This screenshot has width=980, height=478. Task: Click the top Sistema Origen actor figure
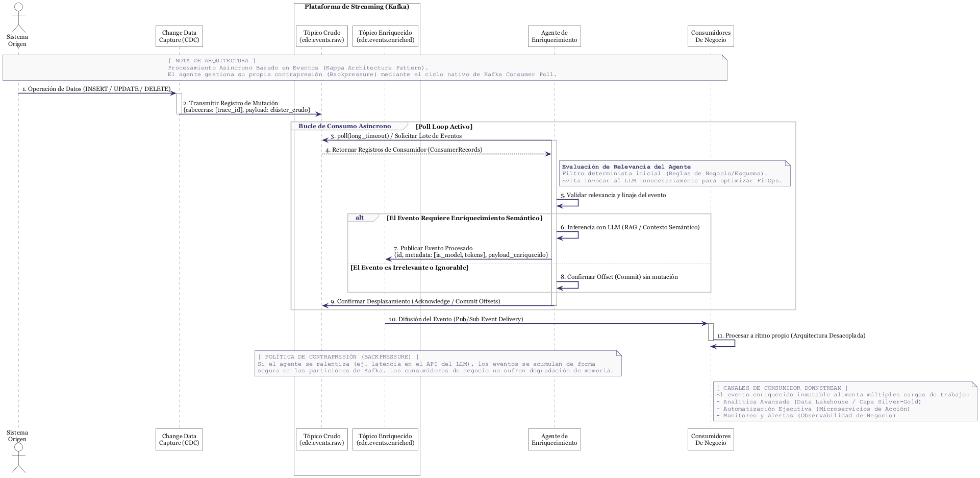pos(18,17)
